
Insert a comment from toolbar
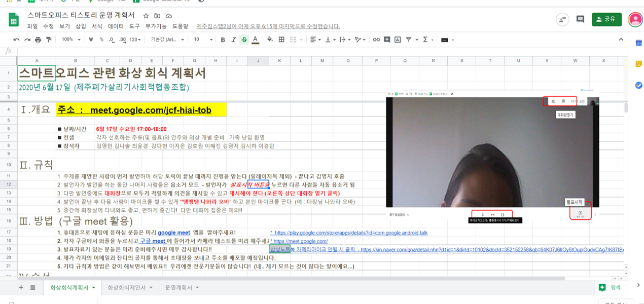tap(387, 40)
